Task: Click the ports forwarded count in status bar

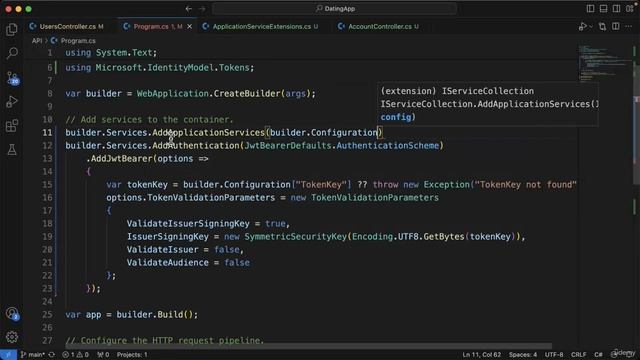Action: point(103,355)
